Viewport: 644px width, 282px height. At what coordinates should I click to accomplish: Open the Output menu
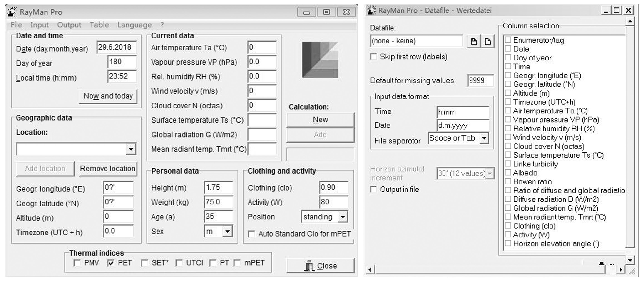[69, 25]
